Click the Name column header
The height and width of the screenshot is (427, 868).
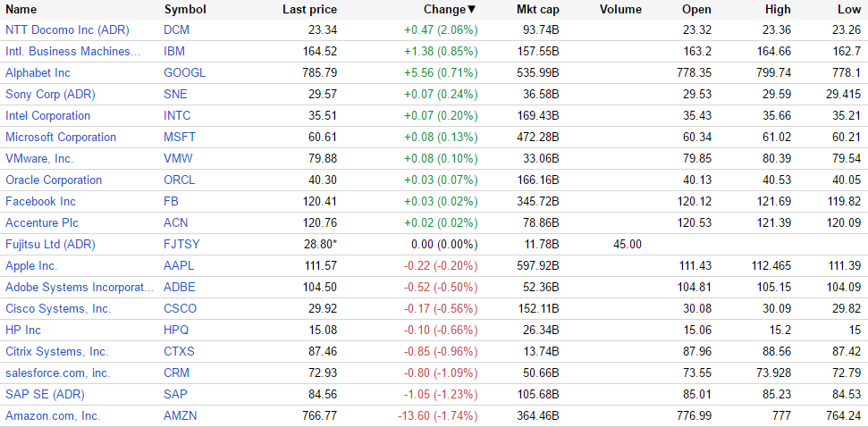tap(21, 9)
